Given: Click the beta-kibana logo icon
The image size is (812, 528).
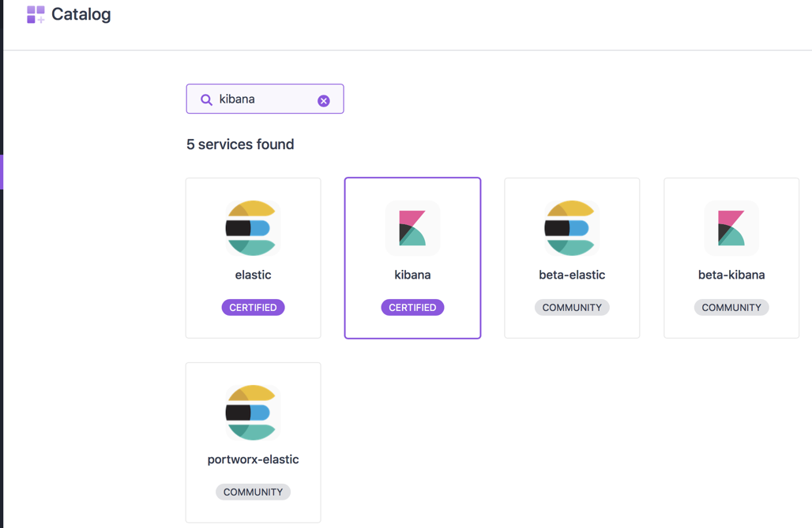Looking at the screenshot, I should point(731,228).
